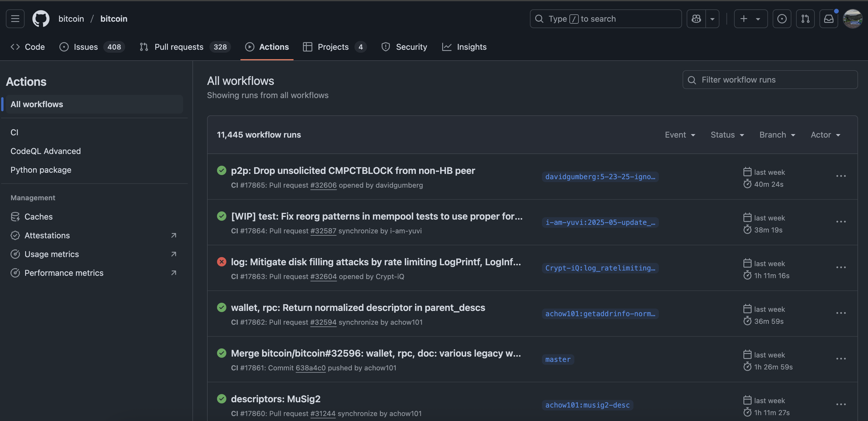Open pull request #32587 link
This screenshot has width=868, height=421.
click(x=323, y=231)
